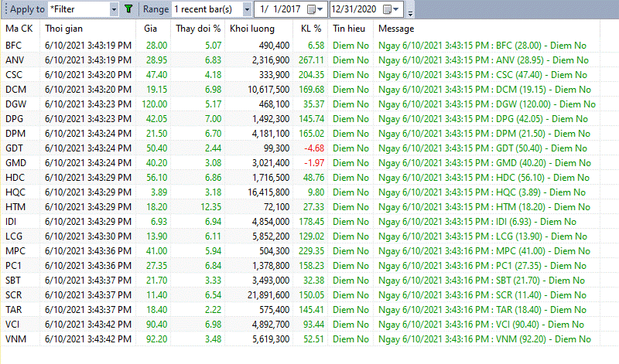Image resolution: width=619 pixels, height=364 pixels.
Task: Open the HQC (3.89) Diem No message
Action: pos(481,192)
